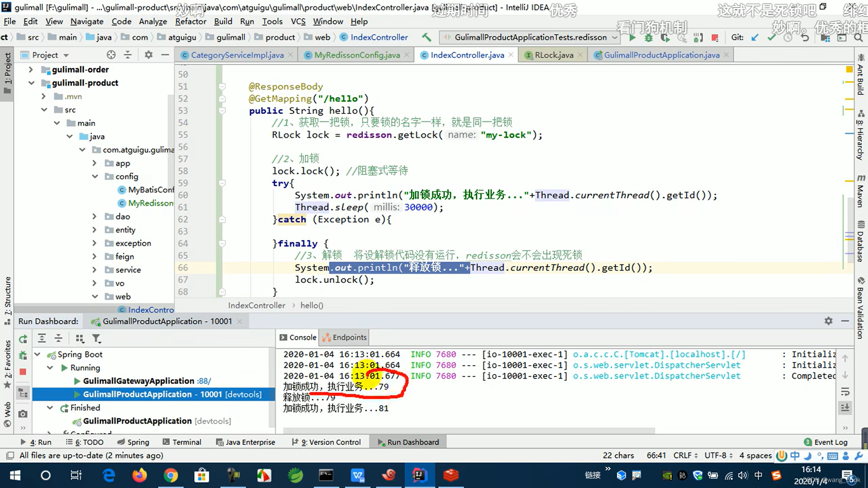
Task: Toggle the Database tool window
Action: pos(861,241)
